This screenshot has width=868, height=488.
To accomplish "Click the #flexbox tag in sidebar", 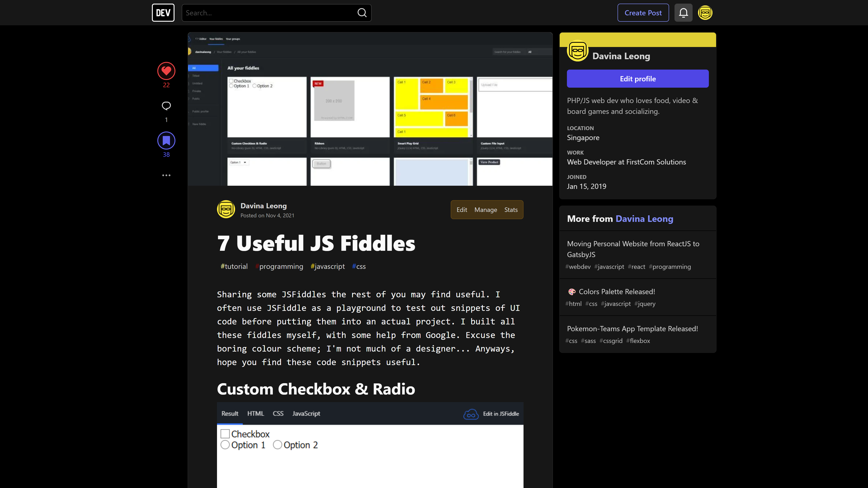I will point(638,341).
